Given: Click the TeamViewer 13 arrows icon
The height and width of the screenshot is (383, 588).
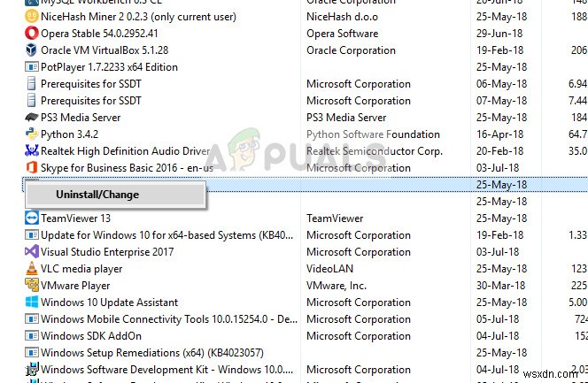Looking at the screenshot, I should pyautogui.click(x=32, y=218).
